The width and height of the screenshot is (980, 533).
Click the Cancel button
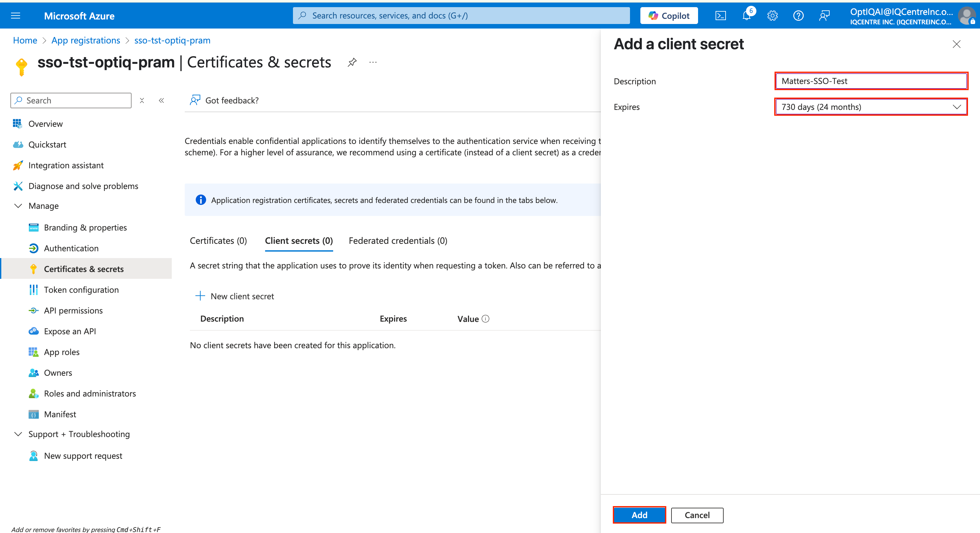[697, 515]
